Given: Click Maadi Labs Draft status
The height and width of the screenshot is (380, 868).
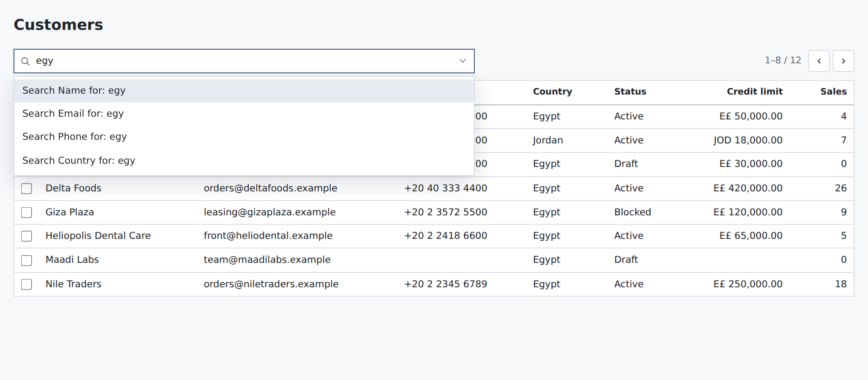Looking at the screenshot, I should point(626,260).
